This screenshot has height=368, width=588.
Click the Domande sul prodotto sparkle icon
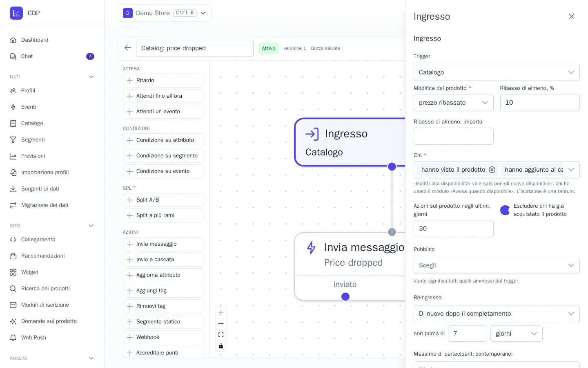pyautogui.click(x=13, y=321)
